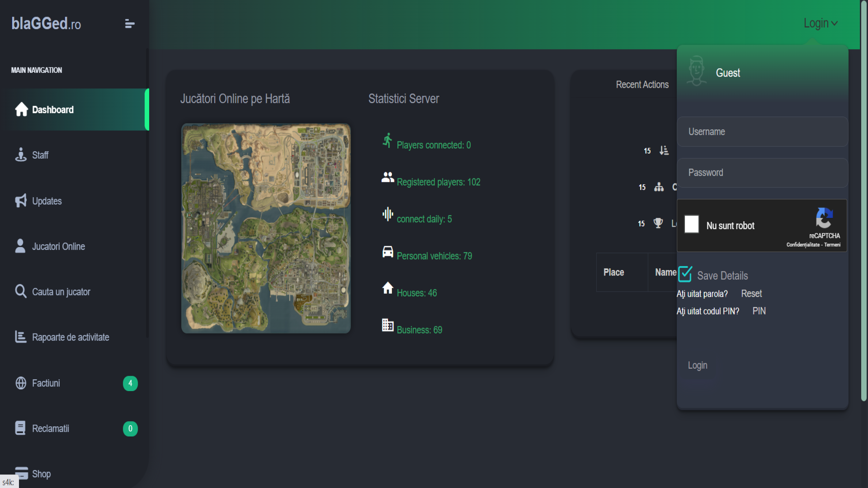Check the Nu sunt robot reCAPTCHA box
Screen dimensions: 868x488
coord(691,224)
